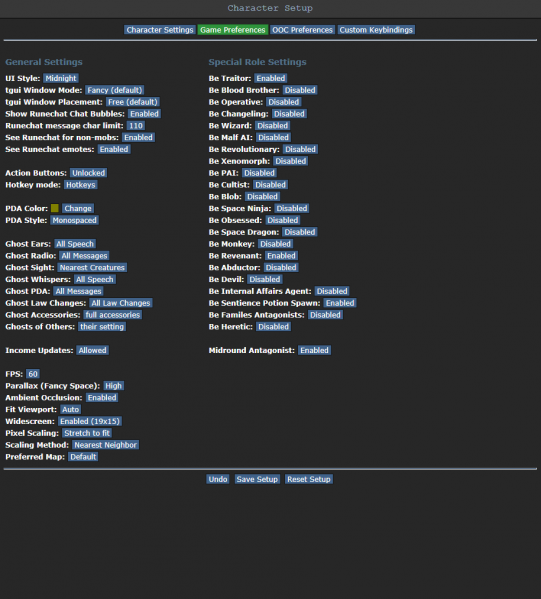Enable the Be Monkey role
The image size is (541, 599).
tap(275, 244)
